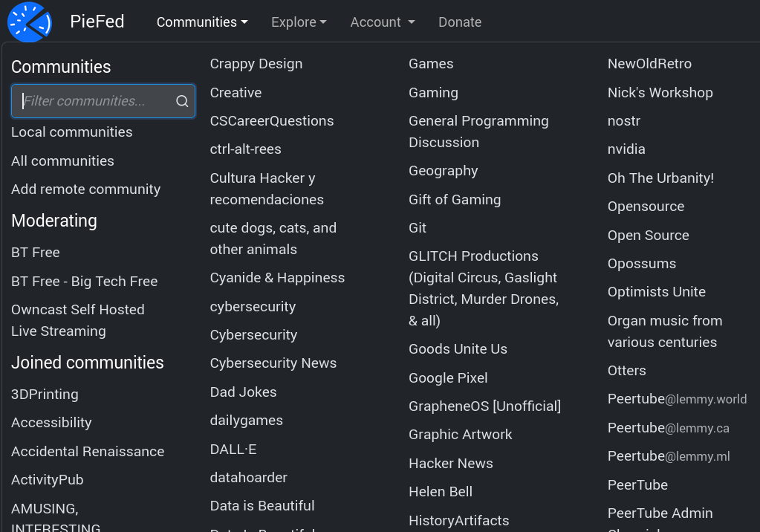Viewport: 760px width, 532px height.
Task: Open the Hacker News community
Action: 451,464
